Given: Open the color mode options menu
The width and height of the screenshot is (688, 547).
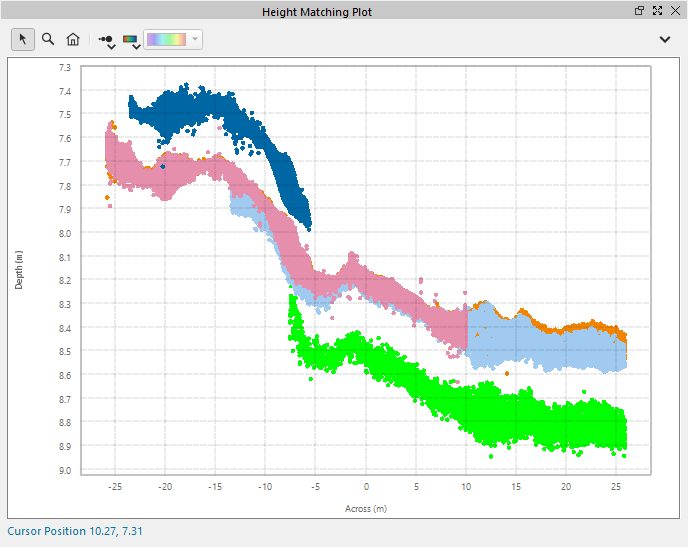Looking at the screenshot, I should tap(131, 40).
